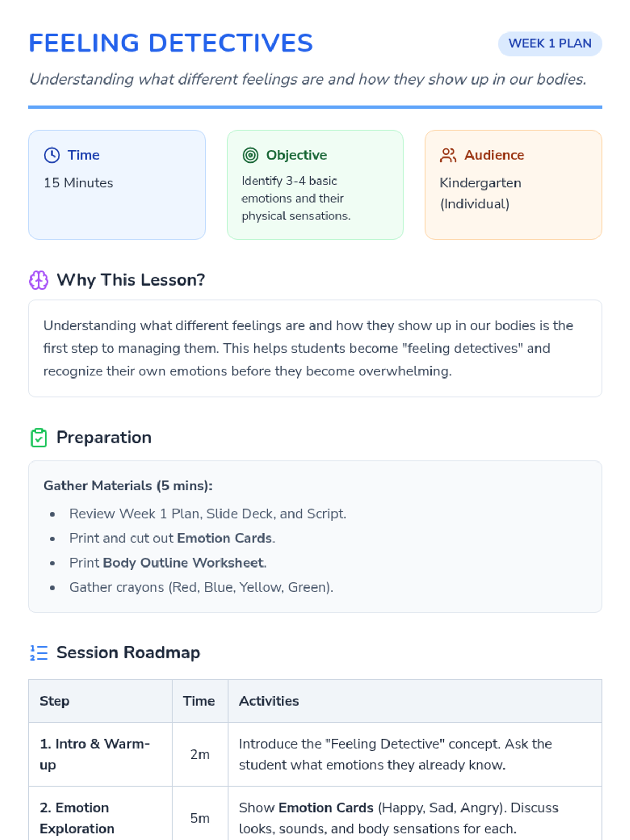Image resolution: width=630 pixels, height=840 pixels.
Task: Click the target icon beside Objective
Action: coord(250,155)
